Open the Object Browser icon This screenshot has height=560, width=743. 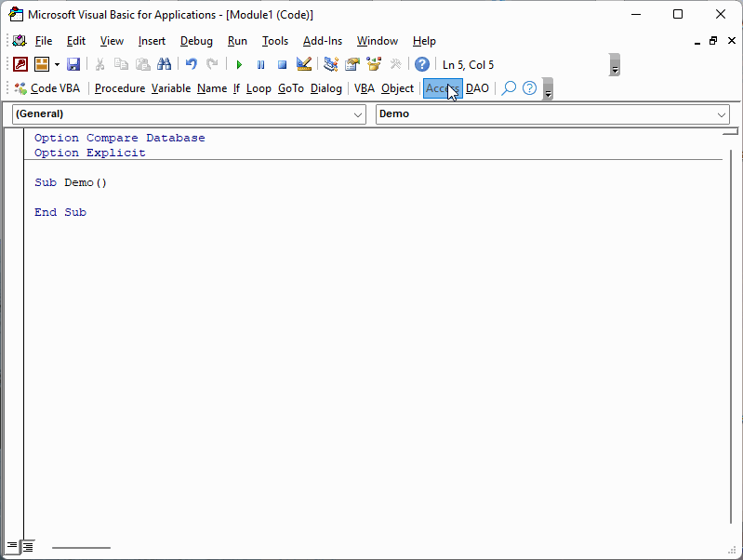(374, 64)
